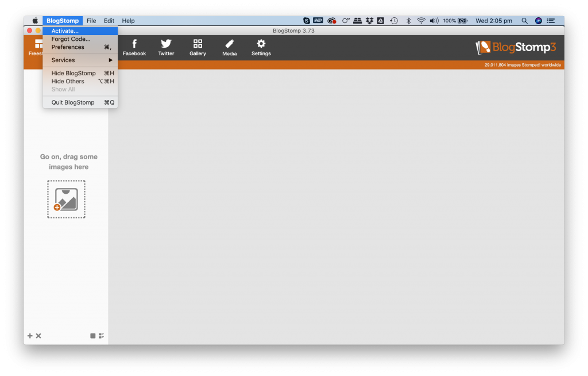Close the BlogStomp window with red button
The height and width of the screenshot is (376, 588).
(x=30, y=30)
